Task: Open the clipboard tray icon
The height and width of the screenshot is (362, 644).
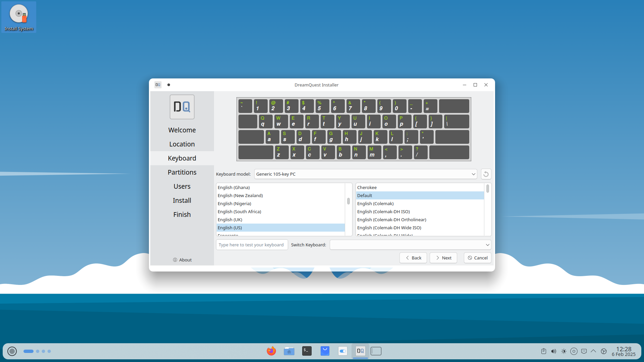Action: [x=543, y=351]
